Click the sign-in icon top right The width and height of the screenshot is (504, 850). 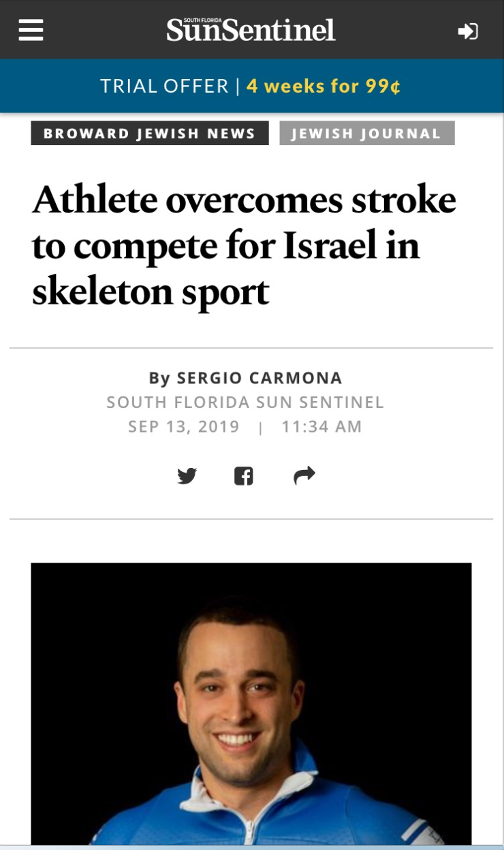[469, 30]
